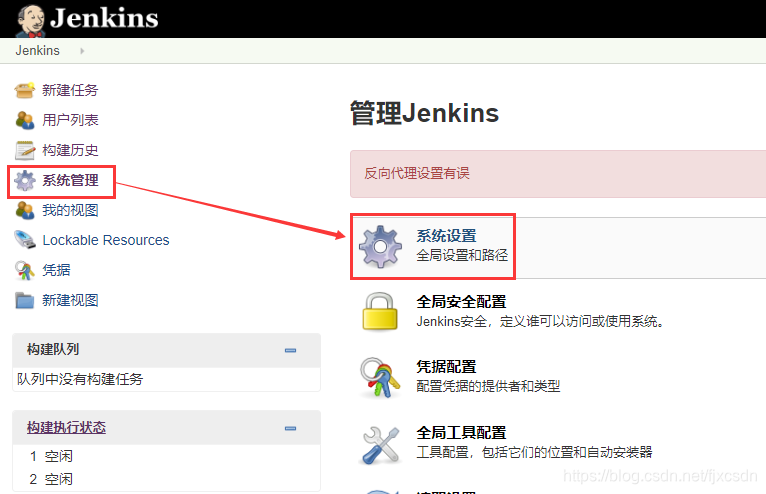Open the 系统设置 link
This screenshot has height=494, width=766.
point(447,236)
